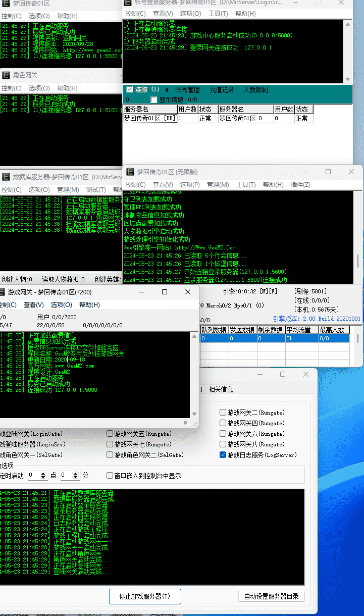Click 停止游戏服务器(T) button
The image size is (364, 616).
145,596
